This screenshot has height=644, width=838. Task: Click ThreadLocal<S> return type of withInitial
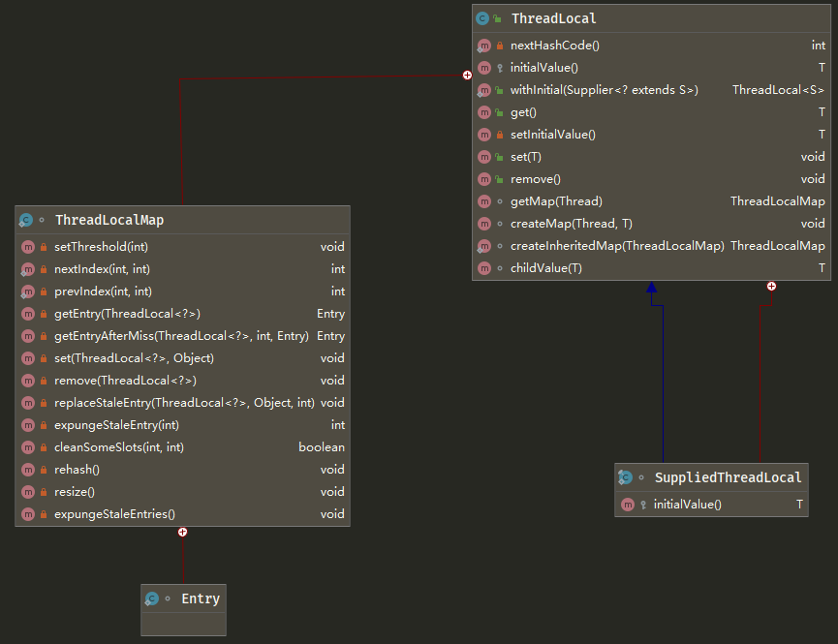point(779,90)
